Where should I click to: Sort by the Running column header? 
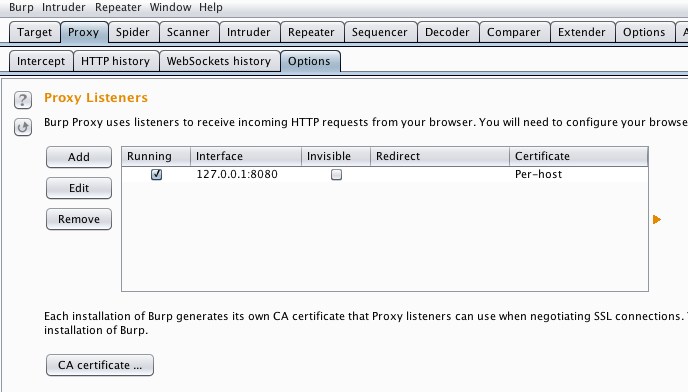[156, 156]
